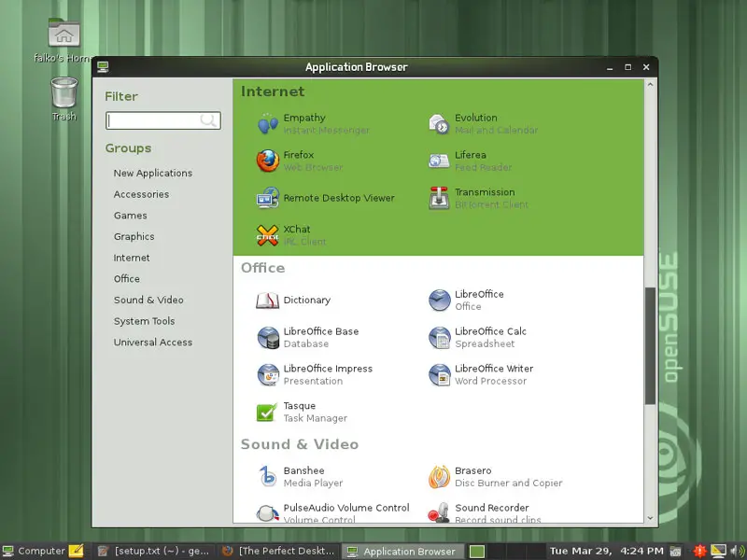Click the network monitor tray icon
The height and width of the screenshot is (560, 747).
[x=718, y=551]
